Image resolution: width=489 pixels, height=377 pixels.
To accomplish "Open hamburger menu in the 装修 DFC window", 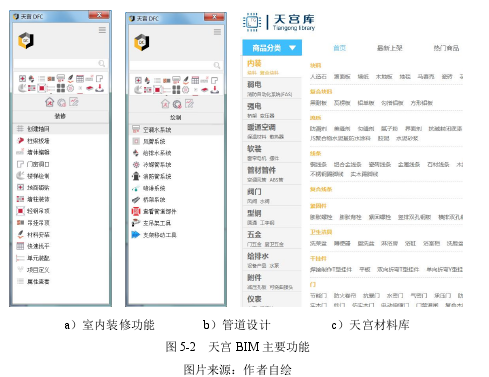I will point(102,30).
